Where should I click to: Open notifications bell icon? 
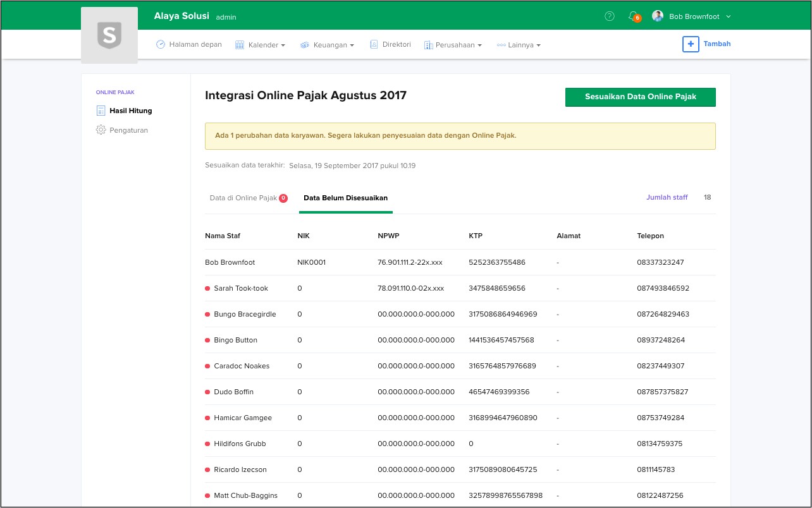coord(632,16)
